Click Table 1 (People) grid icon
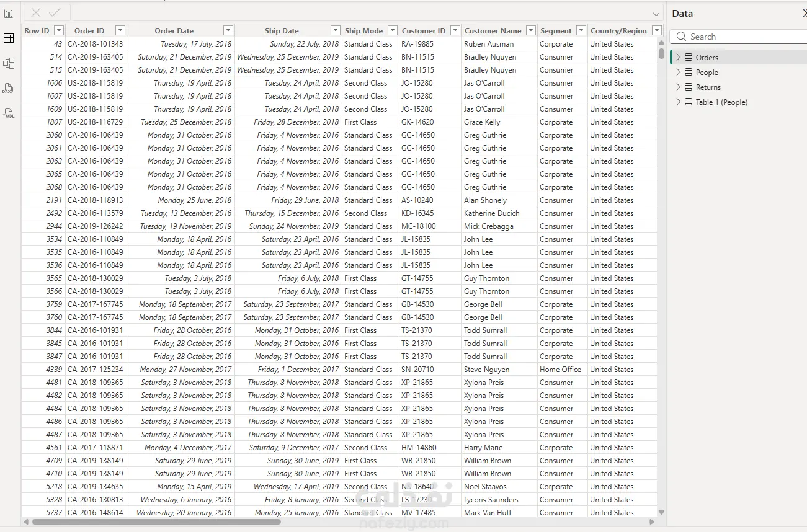807x532 pixels. coord(689,102)
